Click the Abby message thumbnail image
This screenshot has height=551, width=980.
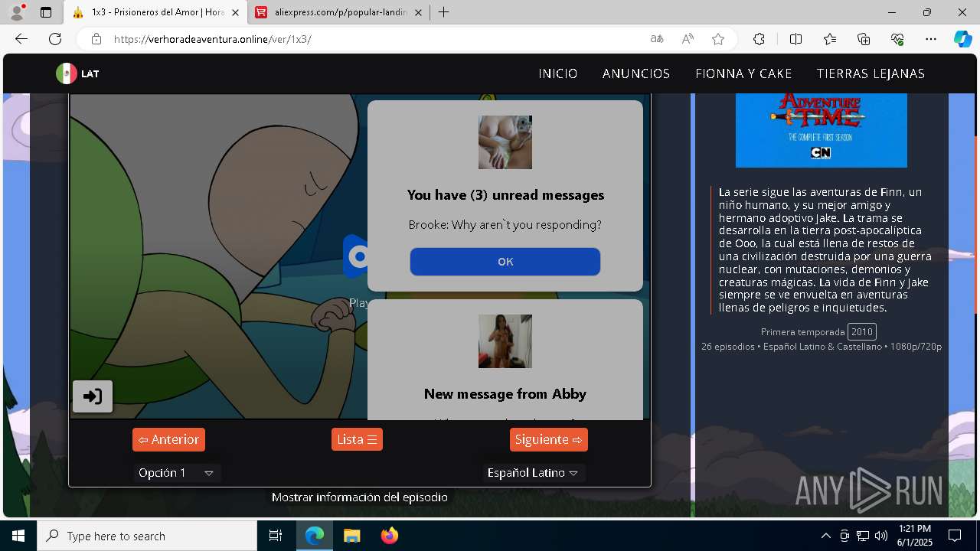[505, 341]
